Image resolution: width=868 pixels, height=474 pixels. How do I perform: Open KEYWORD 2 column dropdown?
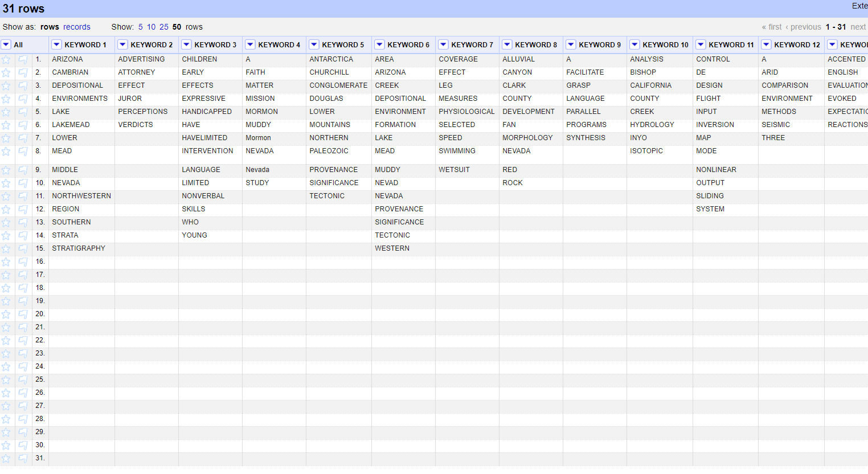(122, 44)
